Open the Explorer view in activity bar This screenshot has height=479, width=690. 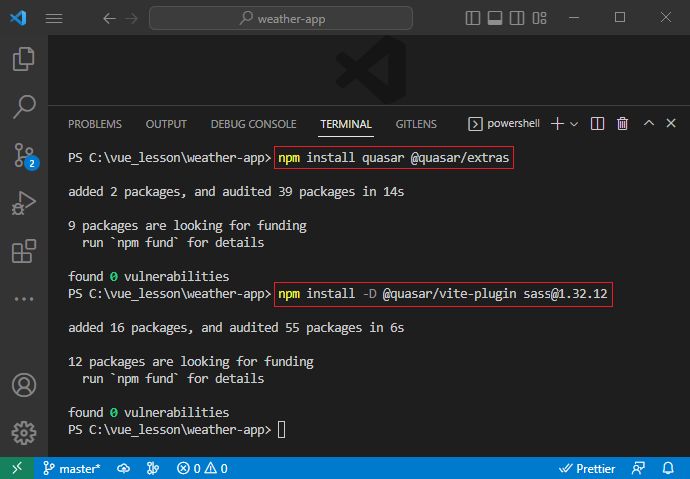[24, 59]
